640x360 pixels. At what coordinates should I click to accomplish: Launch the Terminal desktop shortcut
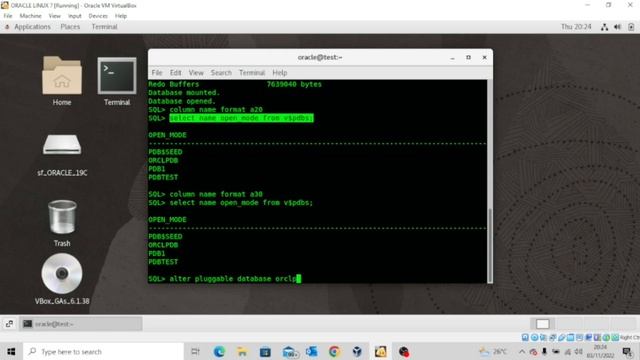(117, 81)
